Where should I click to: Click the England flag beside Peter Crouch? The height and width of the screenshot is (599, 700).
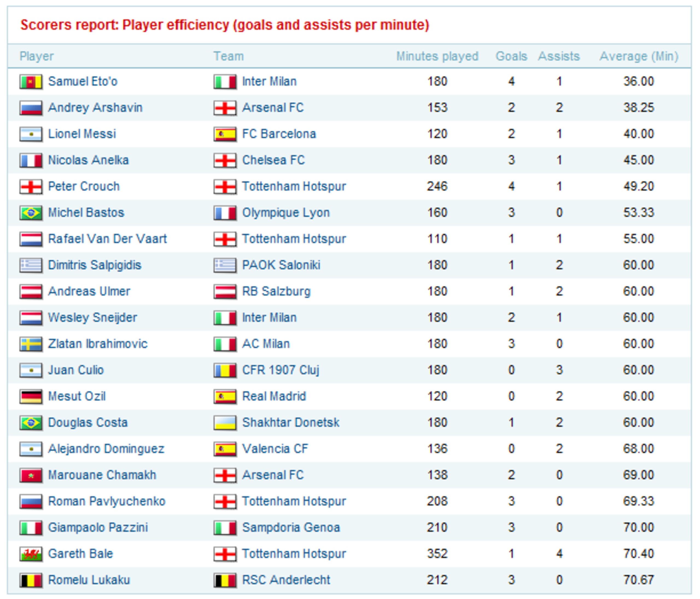point(31,187)
